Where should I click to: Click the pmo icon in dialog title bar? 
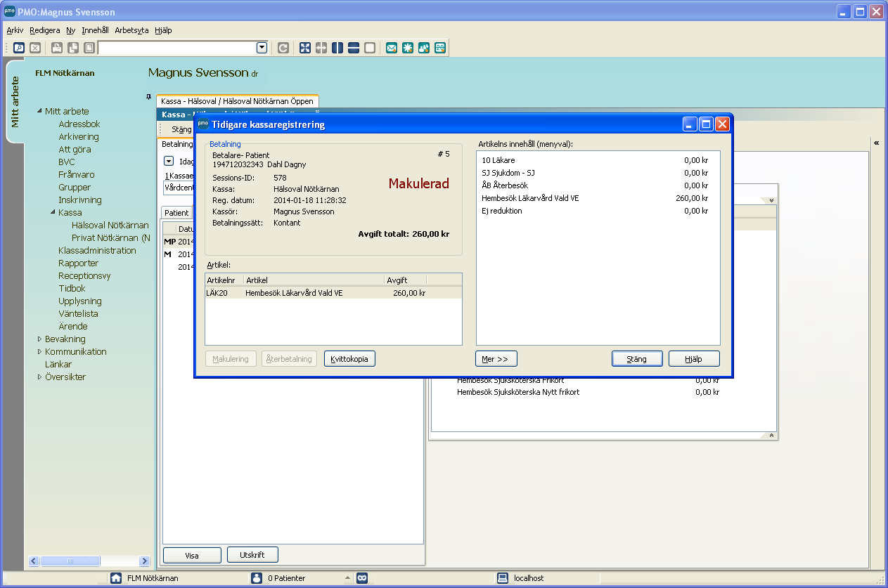(x=202, y=124)
